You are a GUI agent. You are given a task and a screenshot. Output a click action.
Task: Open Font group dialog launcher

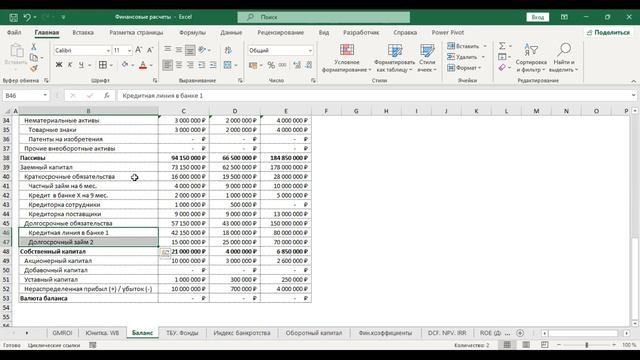[155, 81]
